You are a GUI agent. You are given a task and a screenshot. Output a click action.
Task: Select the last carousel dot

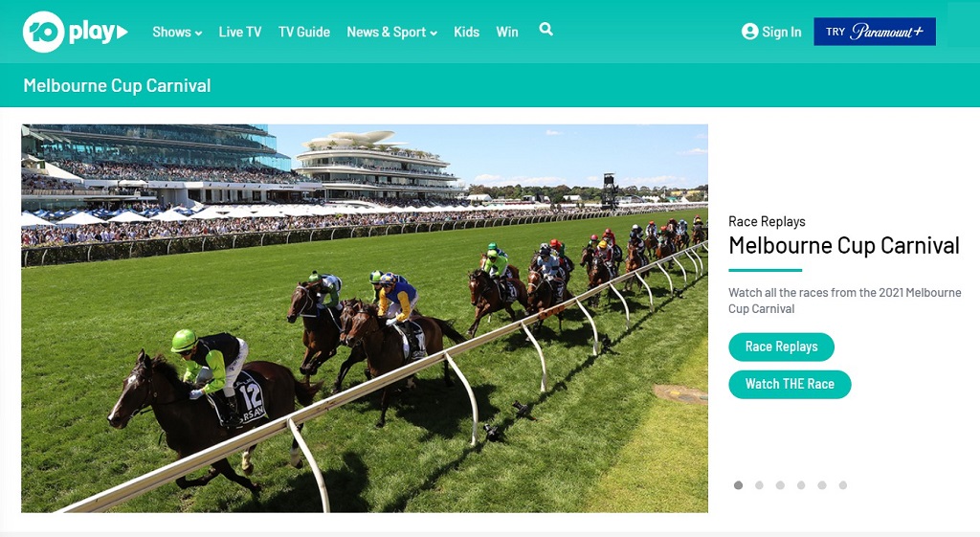pos(843,485)
